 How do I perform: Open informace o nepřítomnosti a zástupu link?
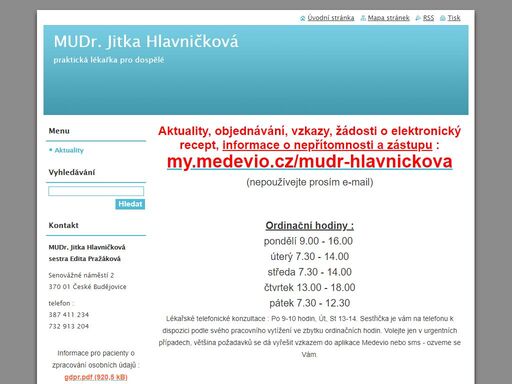327,145
